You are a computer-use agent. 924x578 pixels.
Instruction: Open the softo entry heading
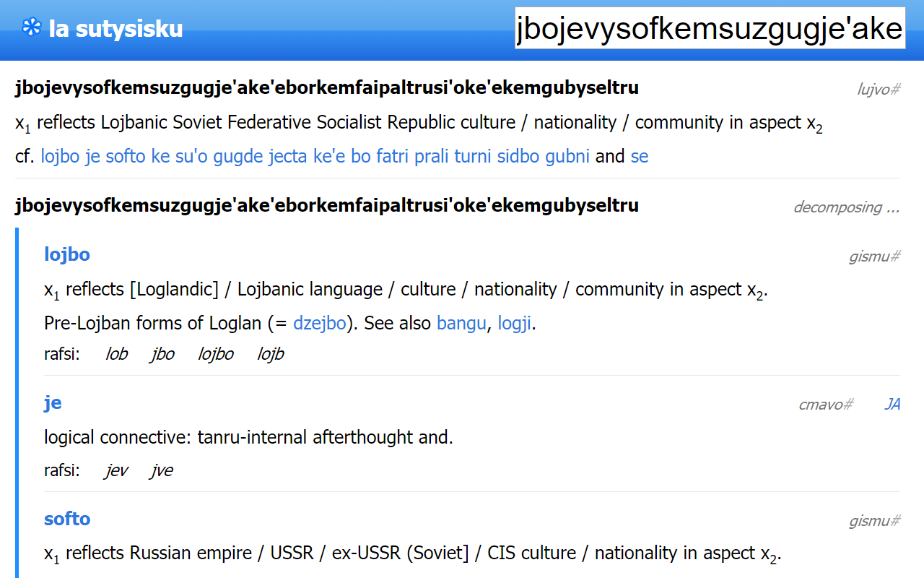67,519
